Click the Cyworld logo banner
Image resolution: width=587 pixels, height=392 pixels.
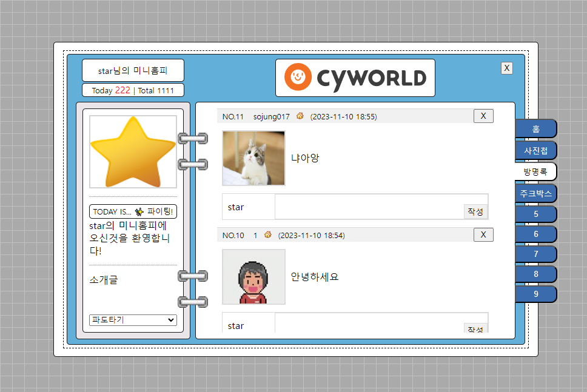click(x=355, y=78)
